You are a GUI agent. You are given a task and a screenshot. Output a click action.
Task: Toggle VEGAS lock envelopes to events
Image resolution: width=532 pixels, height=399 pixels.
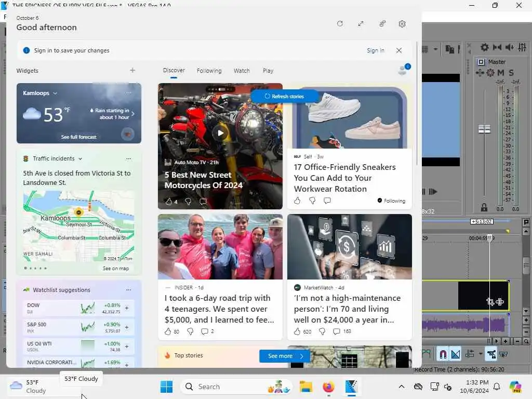point(491,354)
